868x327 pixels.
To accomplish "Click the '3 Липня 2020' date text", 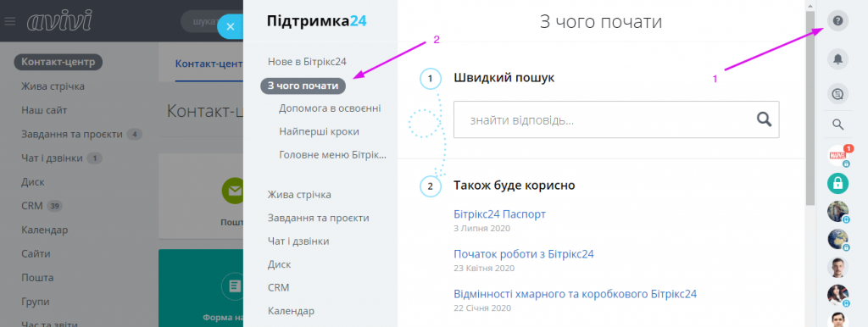I will (x=481, y=228).
